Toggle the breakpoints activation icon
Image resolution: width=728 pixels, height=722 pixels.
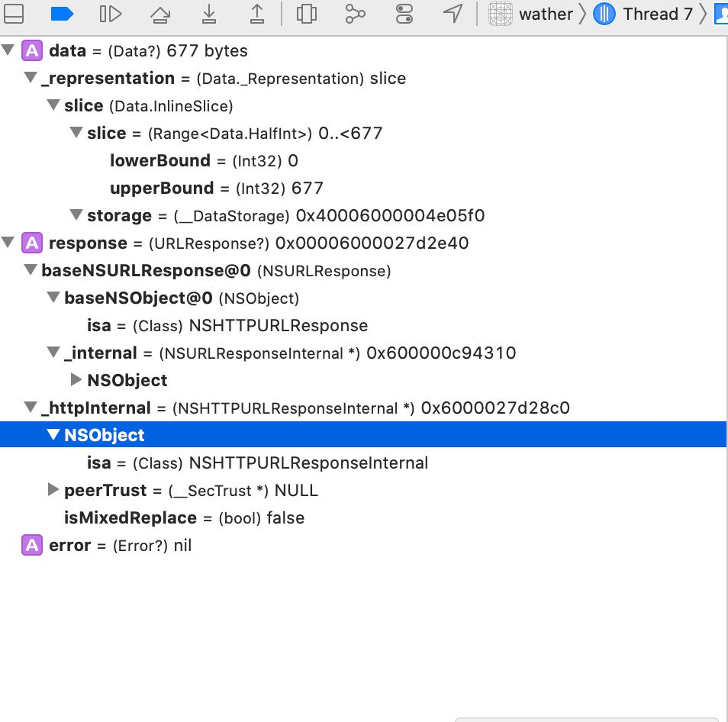tap(62, 14)
